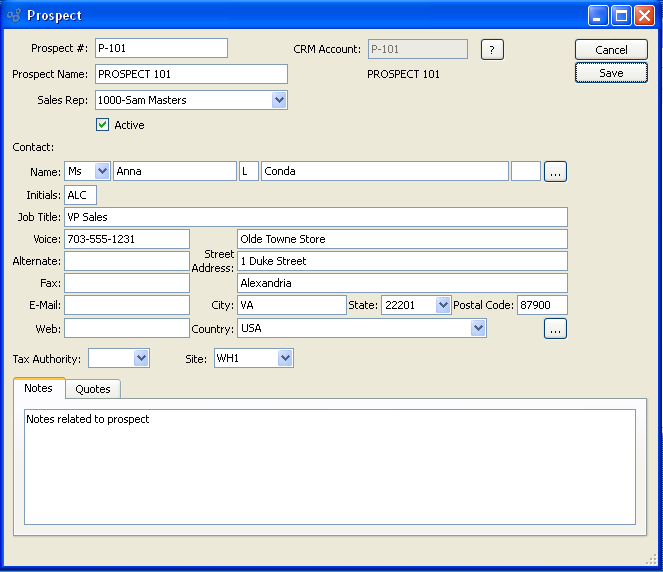Uncheck the Active checkbox
Screen dimensions: 663x572
pos(102,125)
